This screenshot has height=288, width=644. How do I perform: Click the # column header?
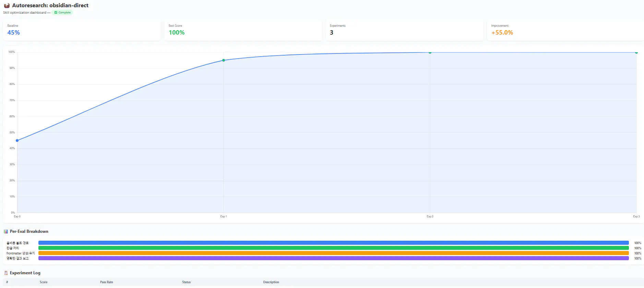tap(7, 282)
